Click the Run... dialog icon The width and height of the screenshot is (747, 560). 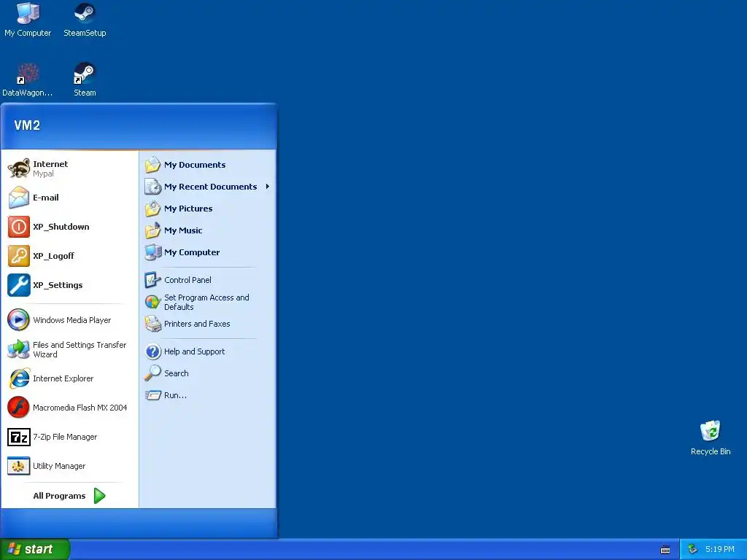click(x=153, y=395)
